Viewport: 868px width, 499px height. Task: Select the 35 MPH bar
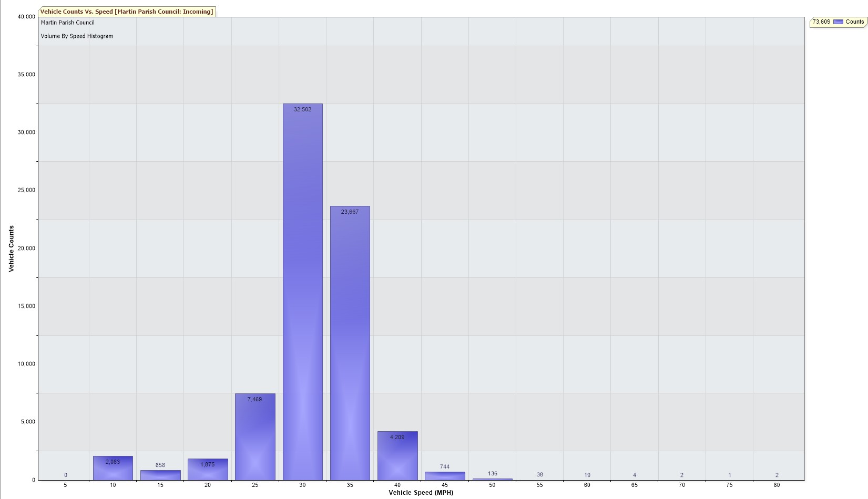tap(350, 341)
